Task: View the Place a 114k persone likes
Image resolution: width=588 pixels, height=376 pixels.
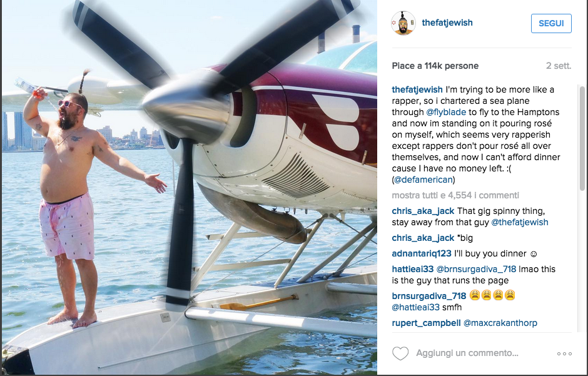Action: 435,66
